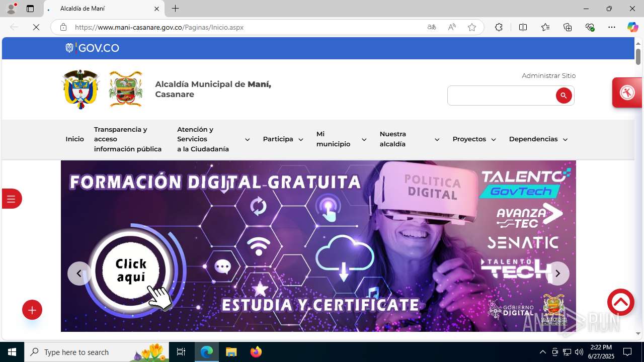This screenshot has width=644, height=362.
Task: Open the Edge profile icon
Action: (x=11, y=9)
